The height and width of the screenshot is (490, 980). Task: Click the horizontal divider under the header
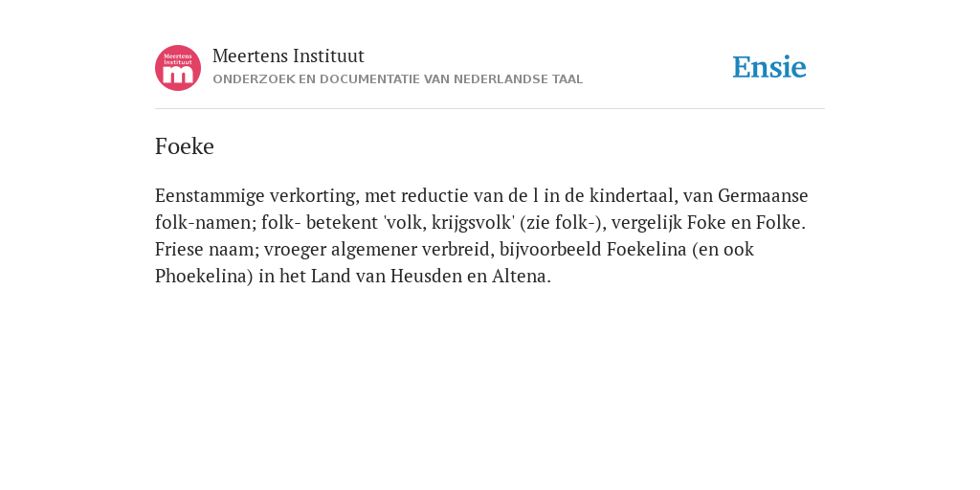[x=490, y=109]
